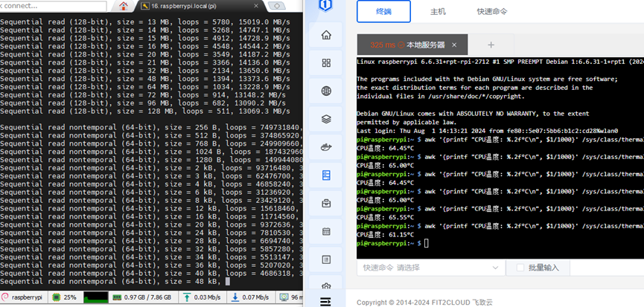Expand the 快速命令 请选择 dropdown

tap(431, 268)
